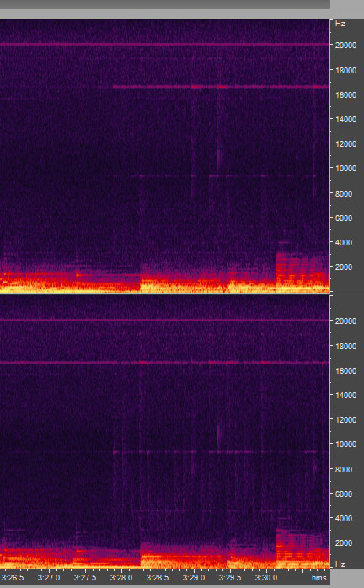Viewport: 364px width, 588px height.
Task: Click 10000 on the left channel frequency scale
Action: coord(345,169)
